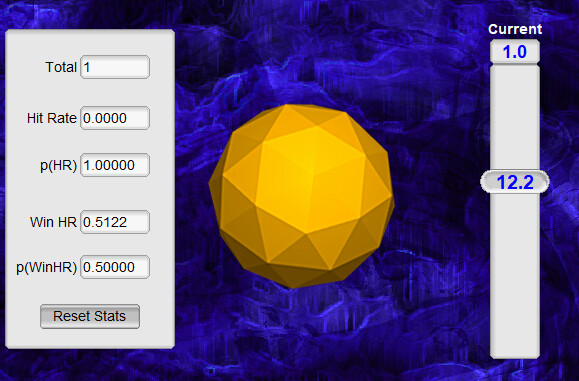Click the yellow polyhedron target

click(x=302, y=196)
